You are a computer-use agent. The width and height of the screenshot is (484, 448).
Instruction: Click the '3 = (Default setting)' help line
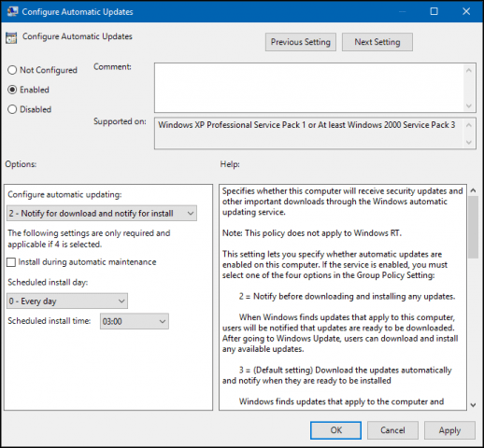[345, 371]
